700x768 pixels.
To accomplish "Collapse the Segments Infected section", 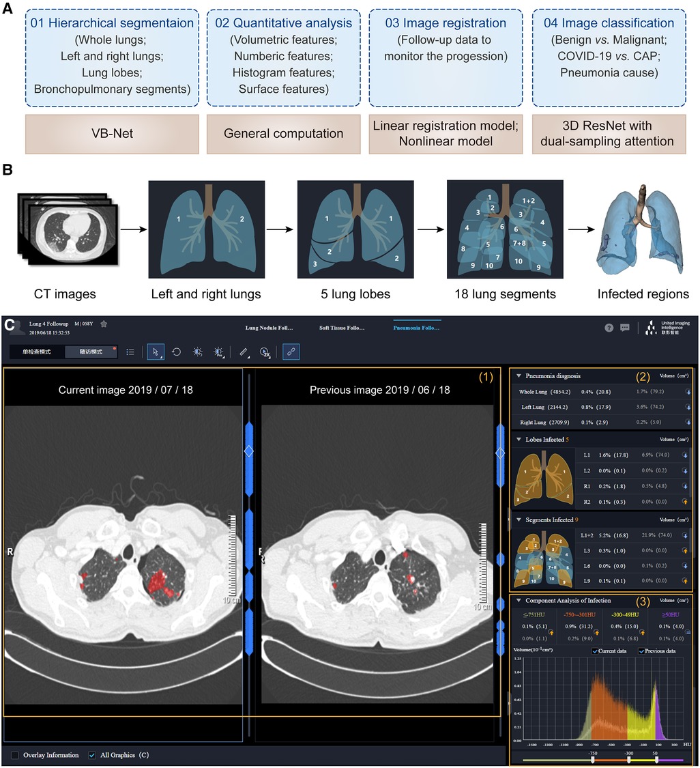I will (519, 520).
